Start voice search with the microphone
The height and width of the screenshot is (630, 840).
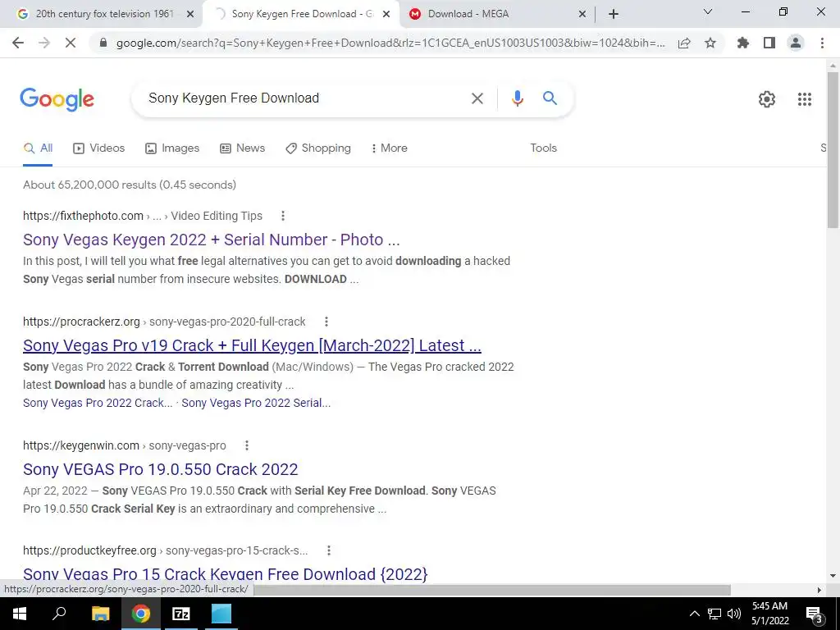[x=517, y=98]
